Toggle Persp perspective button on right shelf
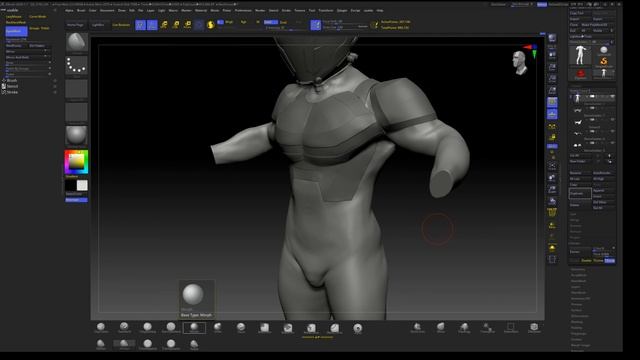 tap(552, 102)
